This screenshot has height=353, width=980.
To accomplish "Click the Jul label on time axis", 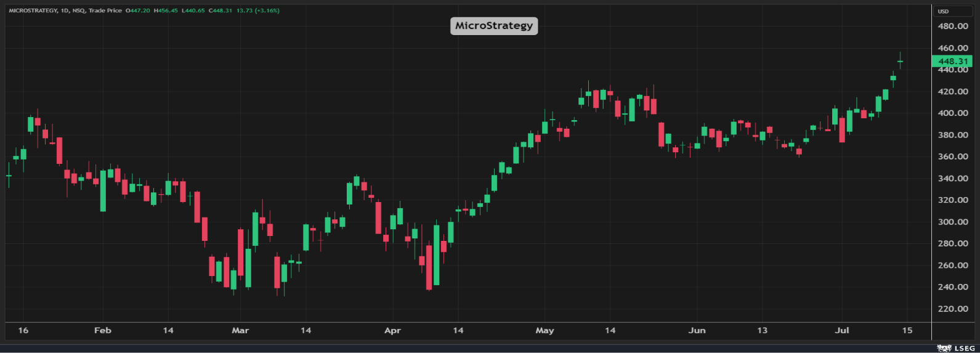I will pyautogui.click(x=841, y=330).
